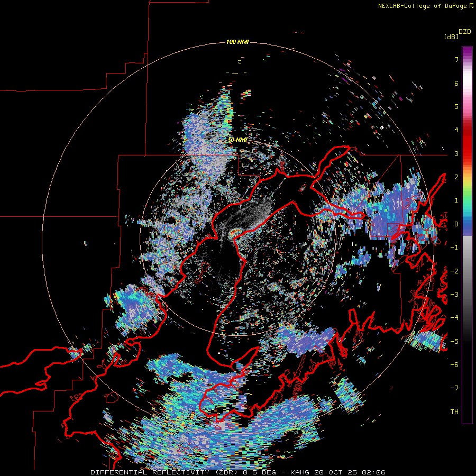Image resolution: width=476 pixels, height=476 pixels.
Task: Click the 4 value on the color scale
Action: click(456, 130)
